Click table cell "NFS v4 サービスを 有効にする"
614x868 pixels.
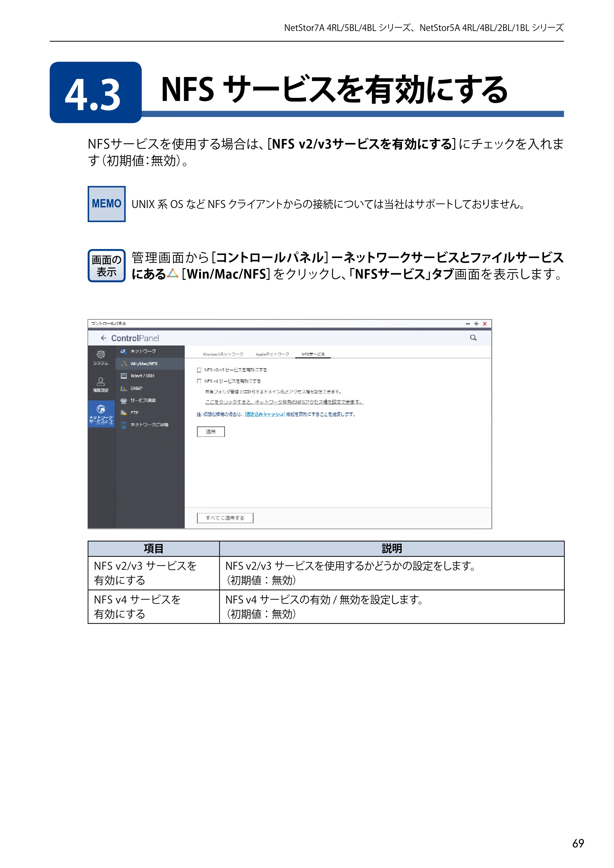tap(153, 607)
